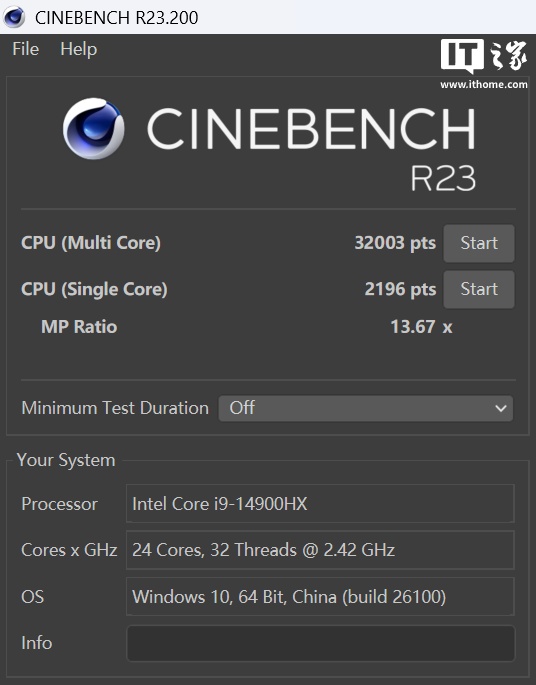Click the R23 version text in the header
The height and width of the screenshot is (685, 536).
(443, 178)
